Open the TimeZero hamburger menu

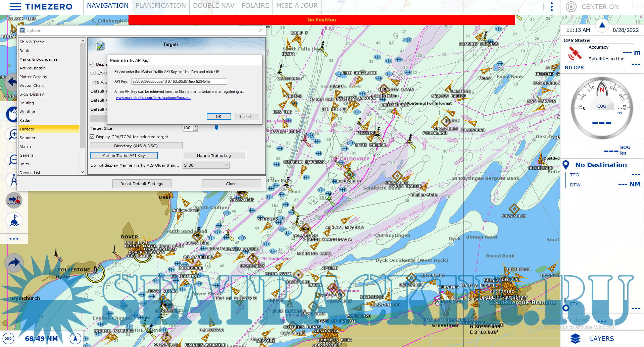click(x=15, y=7)
